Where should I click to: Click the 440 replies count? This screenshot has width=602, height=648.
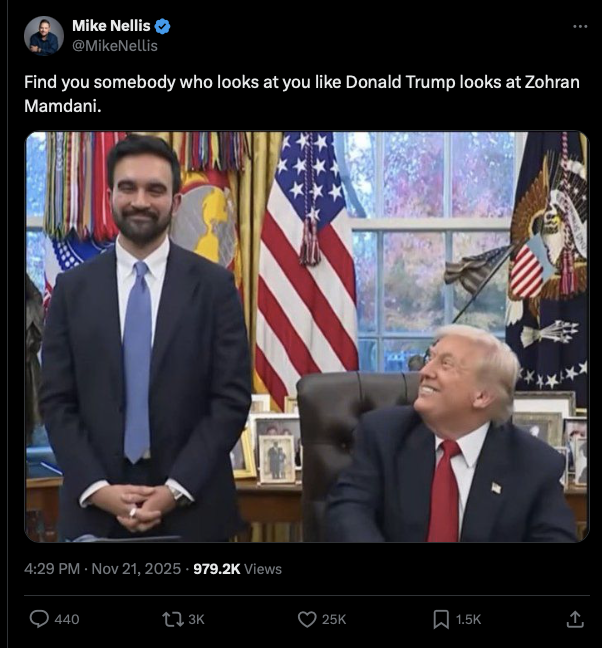pyautogui.click(x=67, y=619)
